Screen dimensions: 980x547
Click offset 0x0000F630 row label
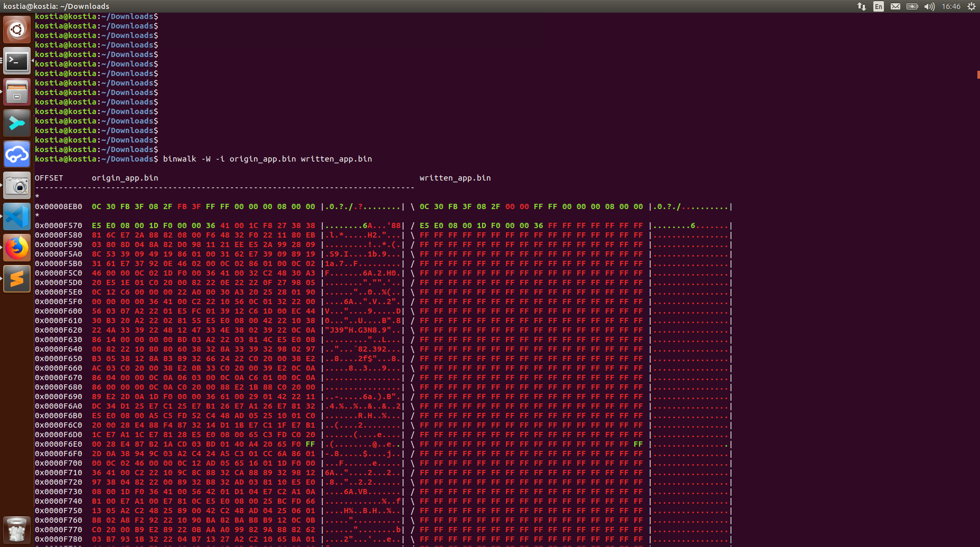(x=59, y=339)
